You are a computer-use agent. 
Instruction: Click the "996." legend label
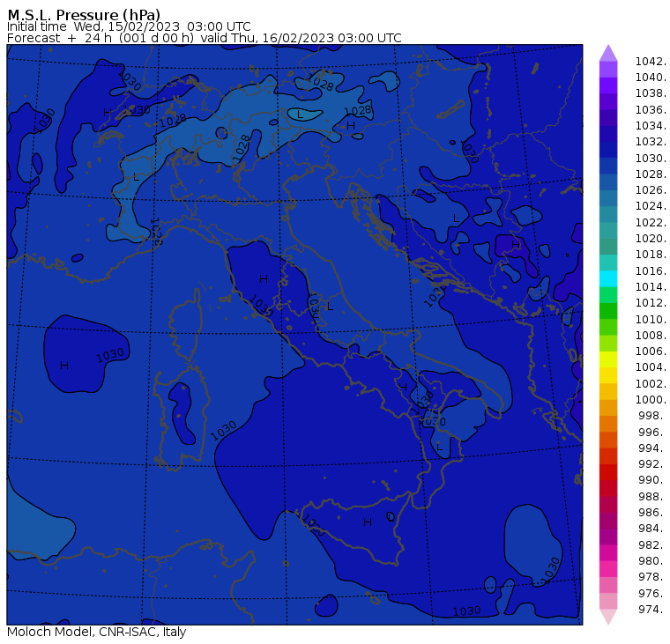point(652,433)
